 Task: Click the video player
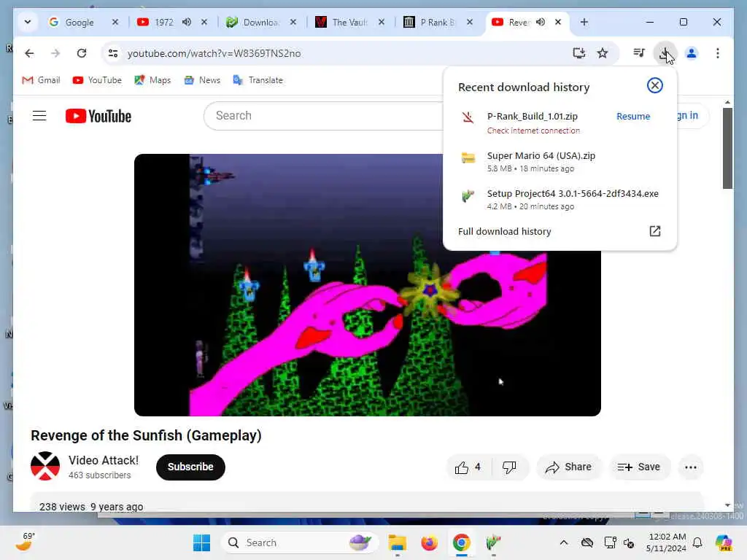pos(368,285)
